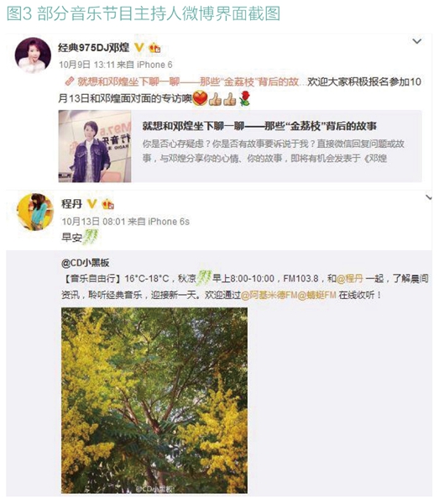The height and width of the screenshot is (504, 439).
Task: Click the link icon before 就想和邓煌坐下聊一聊
Action: pyautogui.click(x=70, y=81)
